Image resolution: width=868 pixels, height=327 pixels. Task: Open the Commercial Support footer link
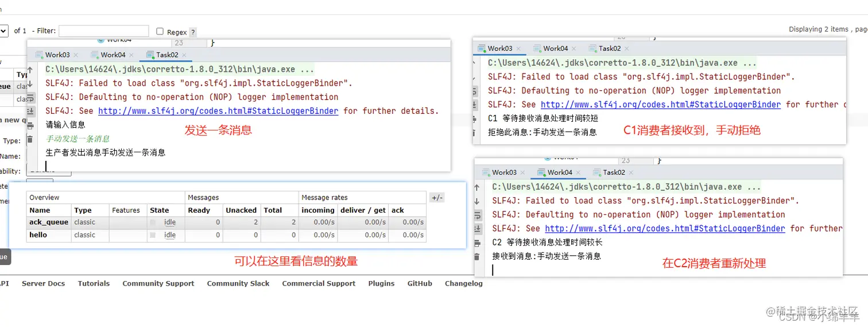pos(319,284)
